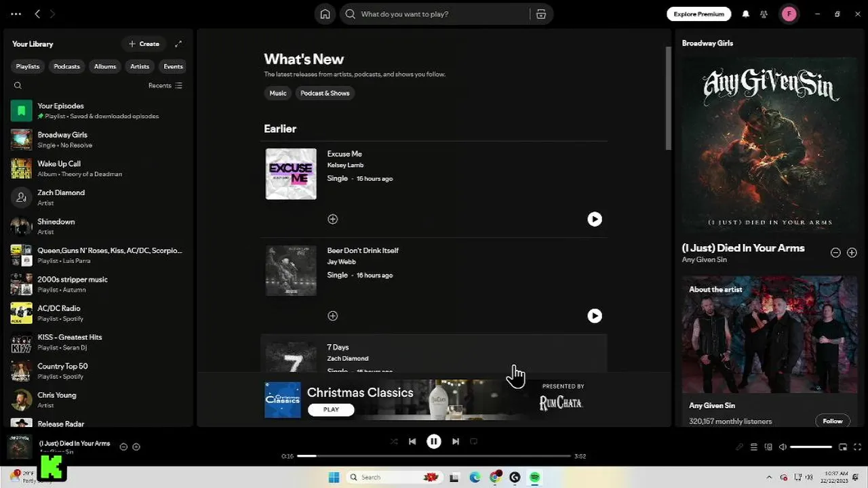Open the Friend Activity icon

(764, 14)
